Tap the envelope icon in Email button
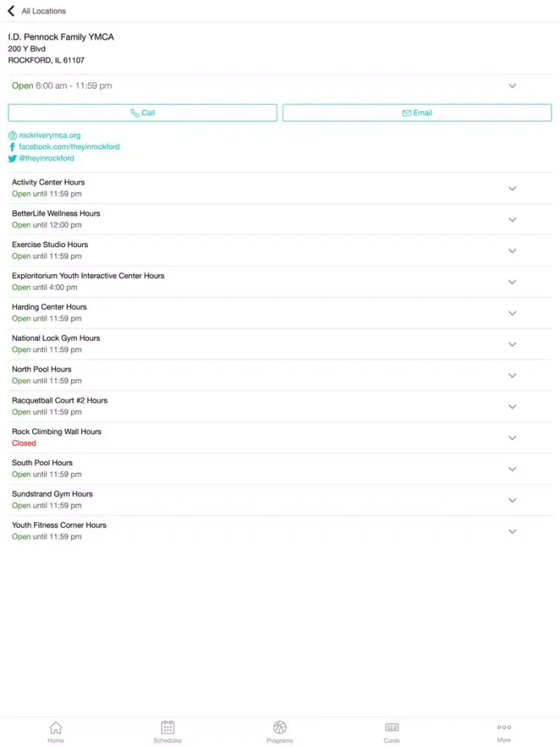 pyautogui.click(x=407, y=113)
